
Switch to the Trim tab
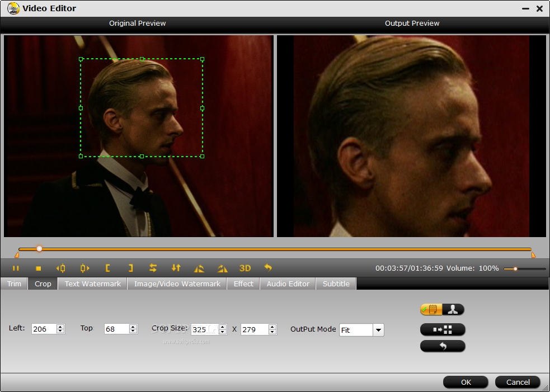click(x=14, y=284)
